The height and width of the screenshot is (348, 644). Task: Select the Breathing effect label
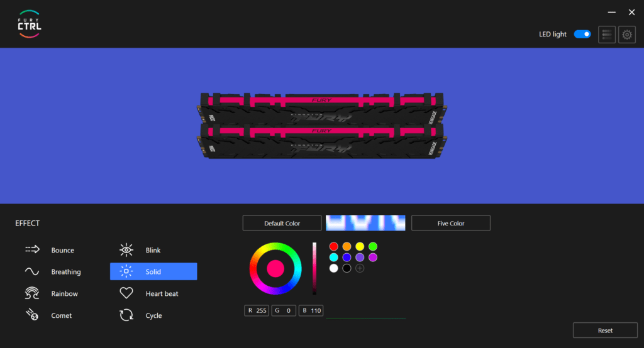pyautogui.click(x=66, y=272)
